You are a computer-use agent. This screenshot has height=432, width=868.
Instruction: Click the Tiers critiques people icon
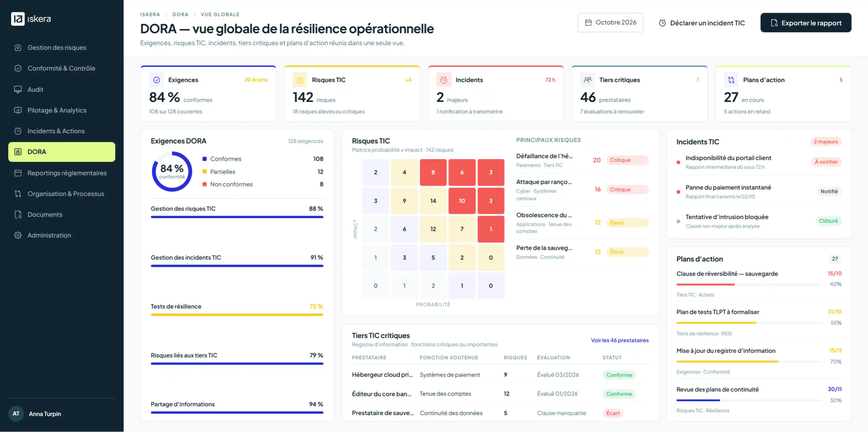click(587, 80)
